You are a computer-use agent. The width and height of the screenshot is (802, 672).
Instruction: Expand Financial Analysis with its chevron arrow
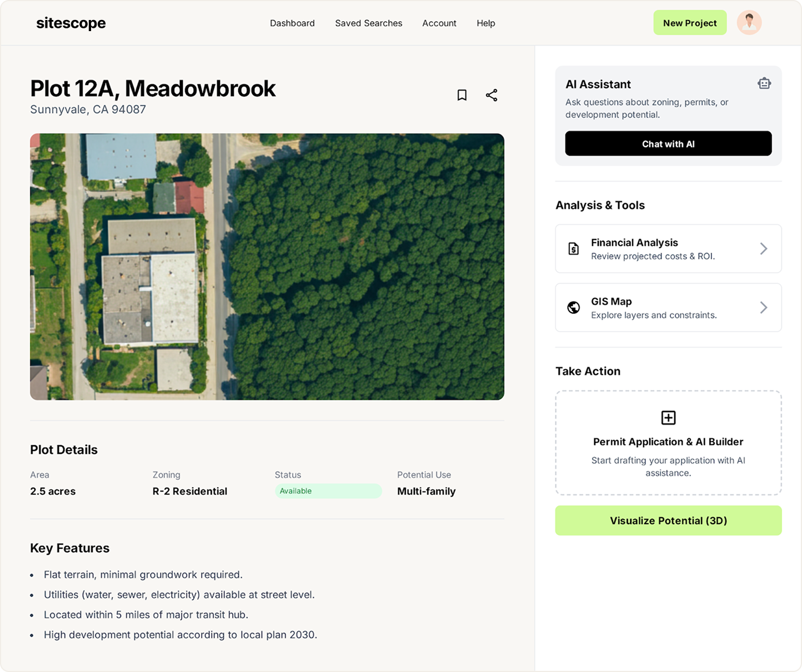pos(764,249)
